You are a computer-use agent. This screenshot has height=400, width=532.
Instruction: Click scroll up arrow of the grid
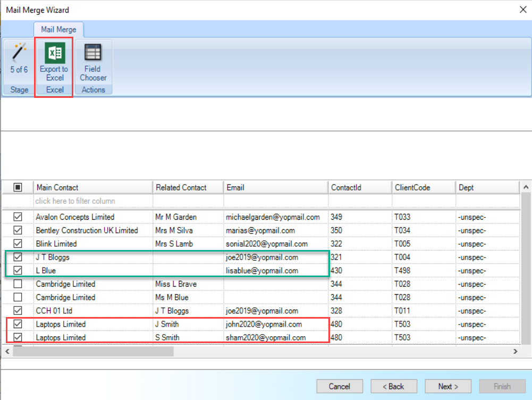coord(526,187)
